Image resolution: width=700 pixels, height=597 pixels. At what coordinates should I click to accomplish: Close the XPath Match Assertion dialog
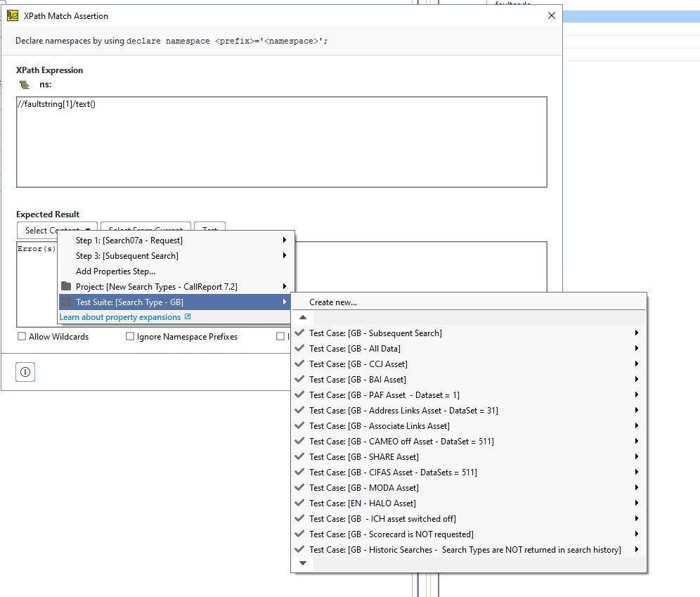(x=552, y=15)
